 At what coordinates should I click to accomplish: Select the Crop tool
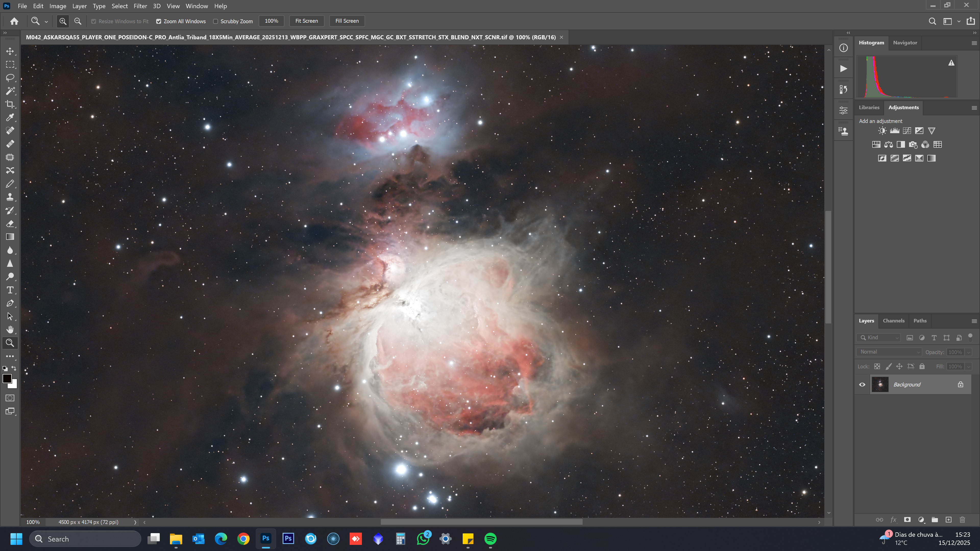(x=10, y=104)
